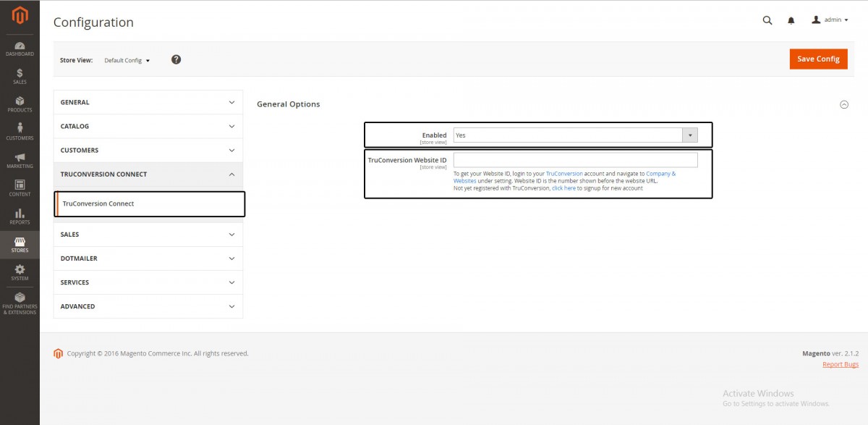Expand the SERVICES configuration tab
The image size is (868, 425).
point(148,282)
